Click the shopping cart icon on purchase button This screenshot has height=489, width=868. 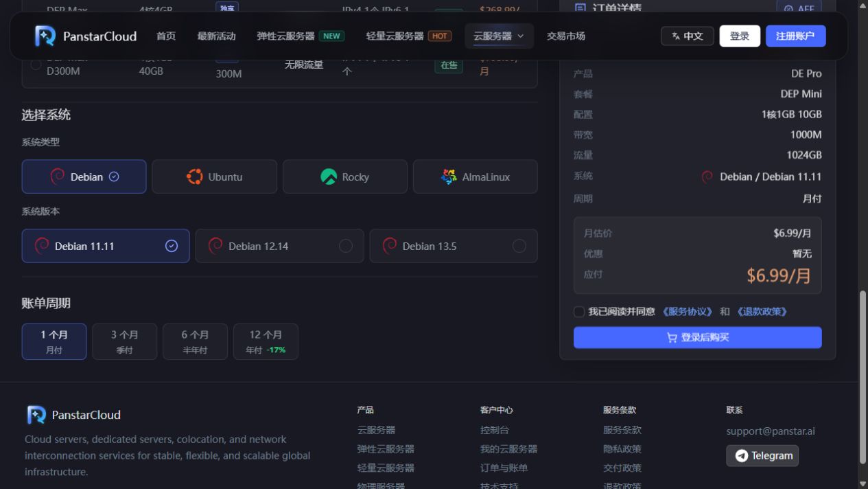coord(672,337)
